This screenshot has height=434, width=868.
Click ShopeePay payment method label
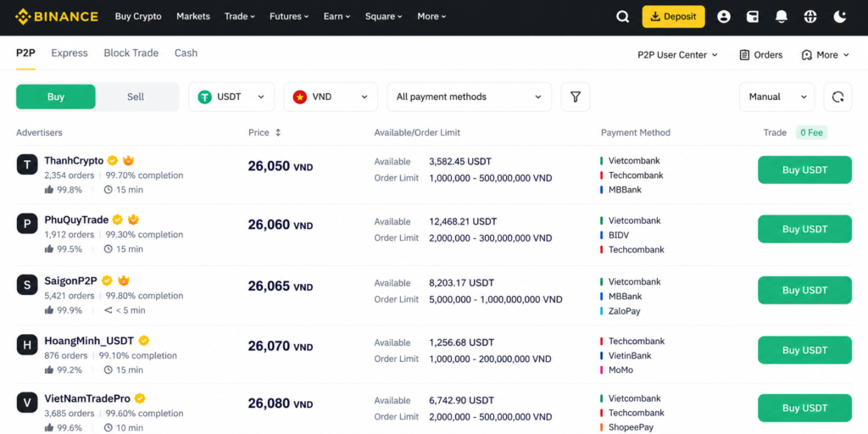[631, 427]
